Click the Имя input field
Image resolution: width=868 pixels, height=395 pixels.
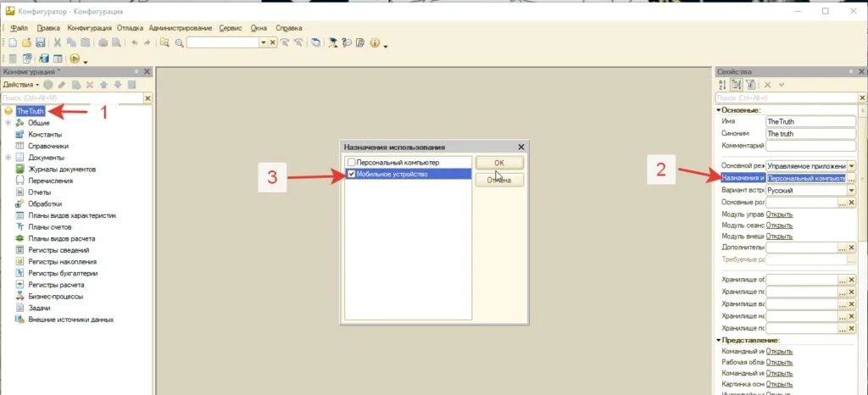[811, 121]
